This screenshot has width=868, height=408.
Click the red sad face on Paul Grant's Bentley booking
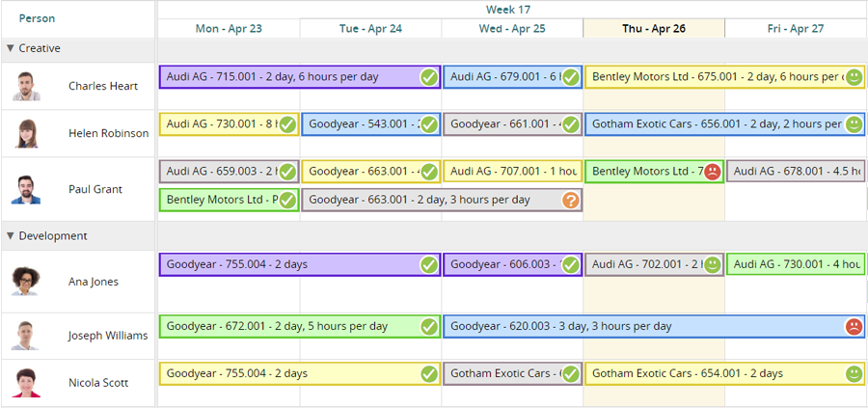pos(713,172)
